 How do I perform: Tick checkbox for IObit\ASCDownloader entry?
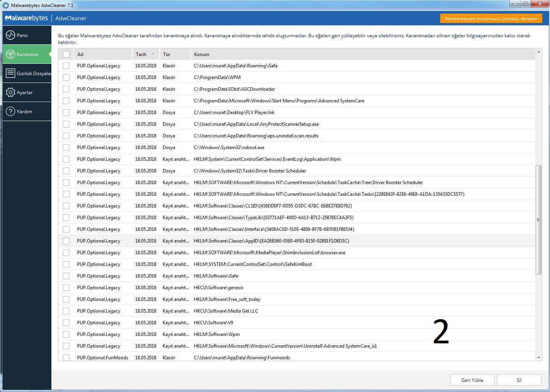pos(66,89)
